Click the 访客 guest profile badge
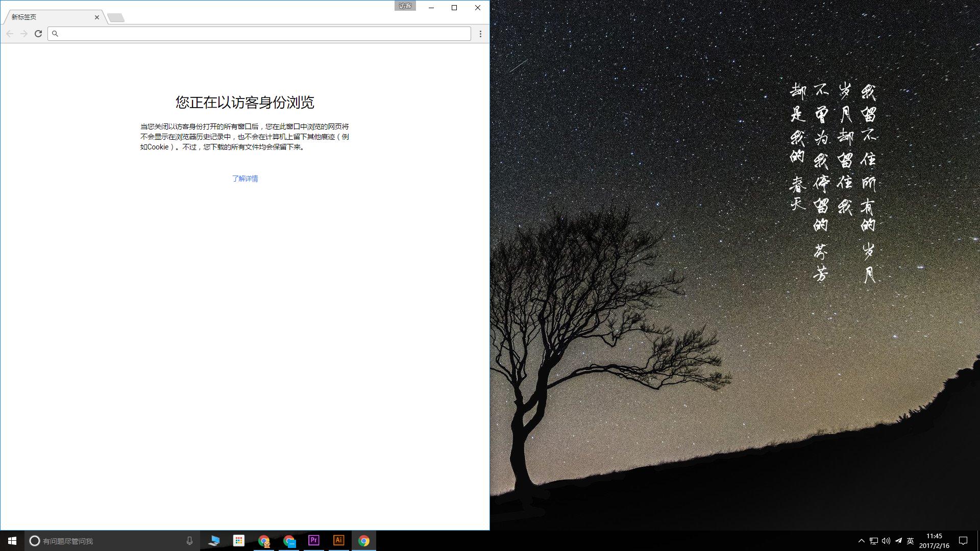Viewport: 980px width, 551px height. click(405, 6)
